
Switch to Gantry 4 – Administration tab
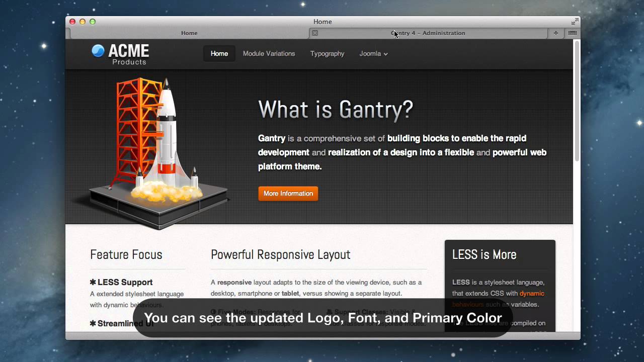[428, 33]
